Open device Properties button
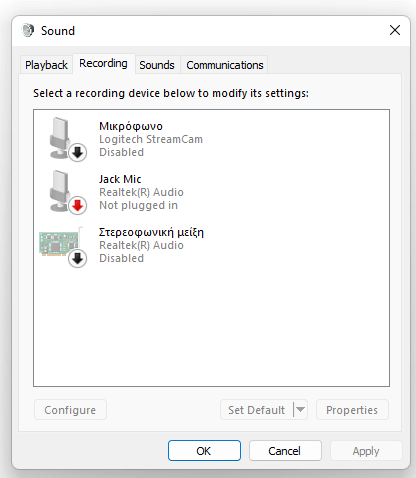This screenshot has width=416, height=478. coord(352,410)
